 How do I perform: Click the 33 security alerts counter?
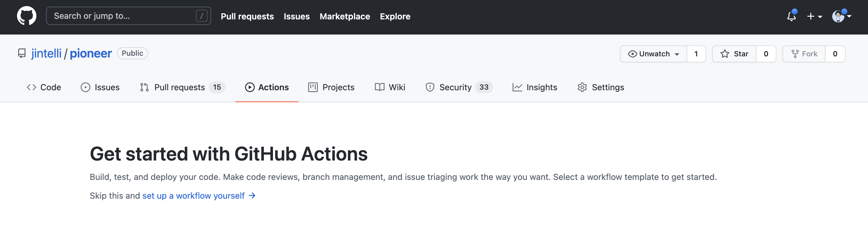click(x=484, y=87)
